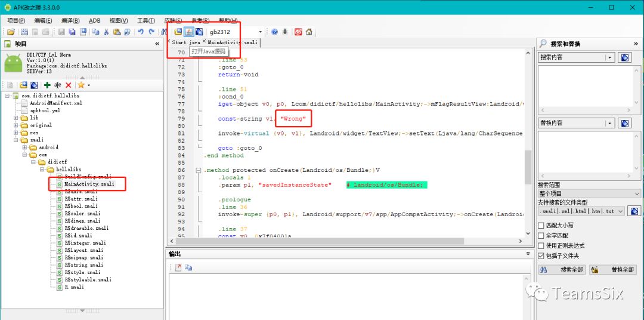Click in the search content text area
This screenshot has width=644, height=320.
[x=587, y=88]
